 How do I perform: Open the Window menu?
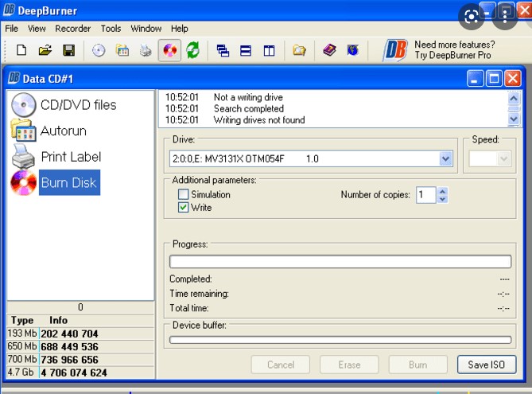pyautogui.click(x=146, y=29)
